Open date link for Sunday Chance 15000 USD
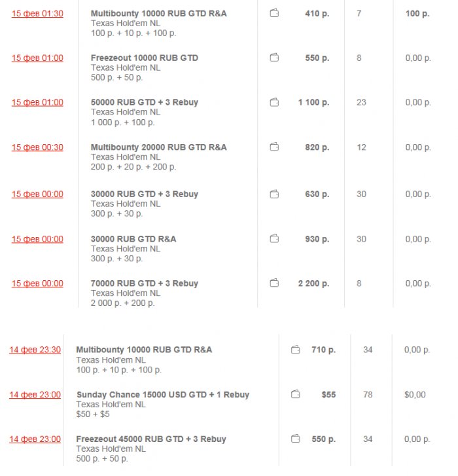This screenshot has width=458, height=476. pyautogui.click(x=35, y=394)
